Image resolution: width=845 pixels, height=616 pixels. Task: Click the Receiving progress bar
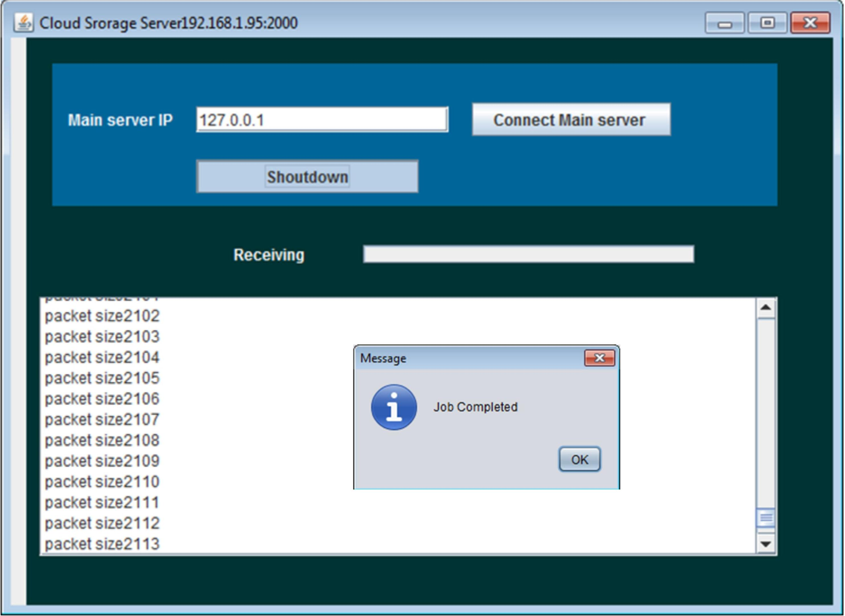click(528, 254)
